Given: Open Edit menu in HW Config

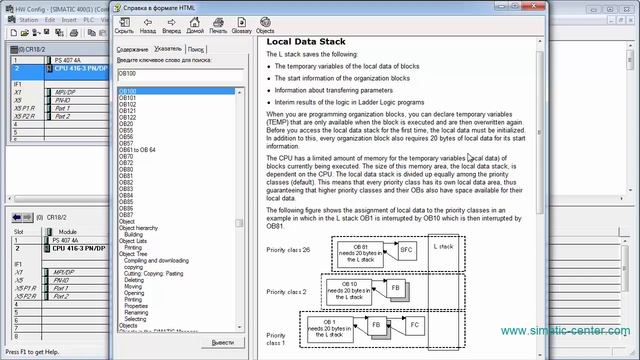Looking at the screenshot, I should click(50, 20).
